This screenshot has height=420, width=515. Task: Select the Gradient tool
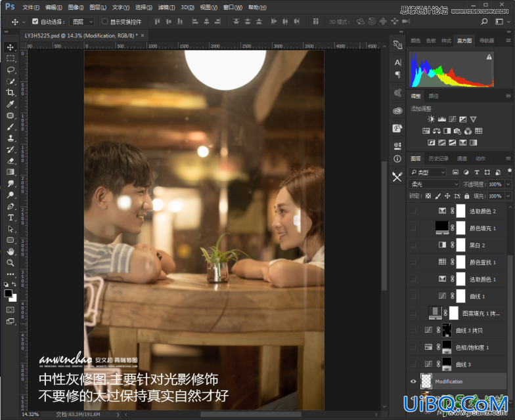click(x=11, y=172)
